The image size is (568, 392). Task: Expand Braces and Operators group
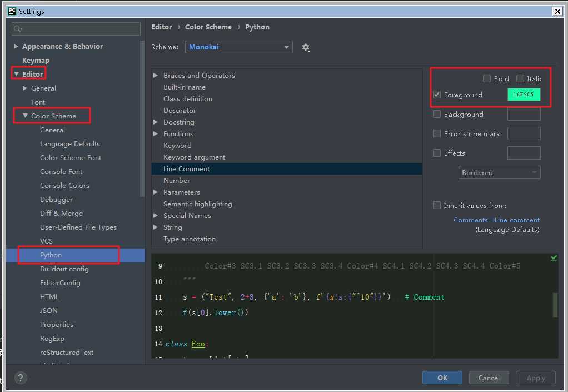(156, 76)
